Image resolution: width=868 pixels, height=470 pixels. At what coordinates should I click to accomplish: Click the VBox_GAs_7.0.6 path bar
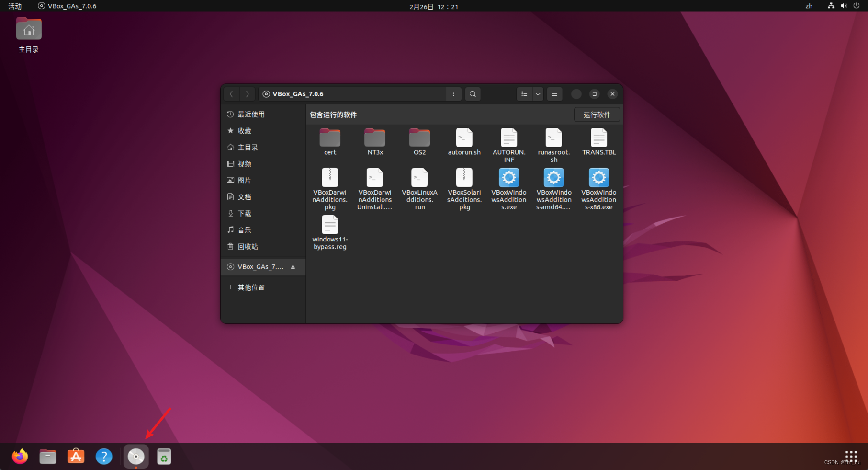click(x=352, y=94)
